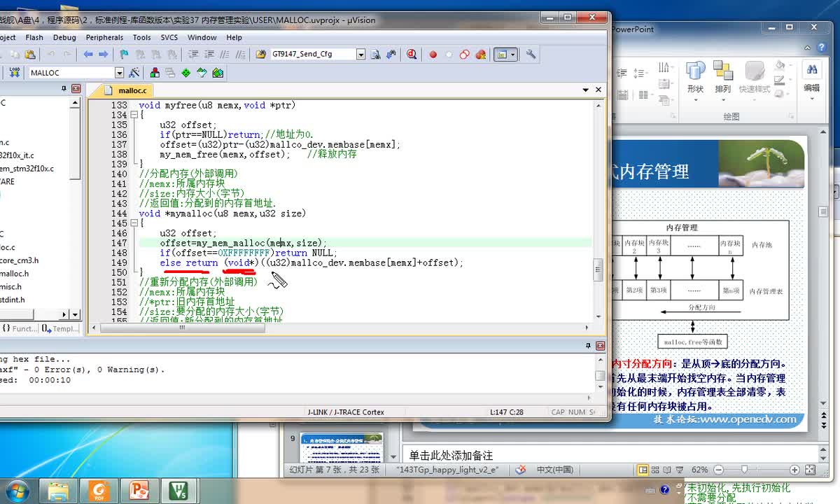The image size is (840, 504).
Task: Open the editor tab list arrow
Action: (586, 90)
